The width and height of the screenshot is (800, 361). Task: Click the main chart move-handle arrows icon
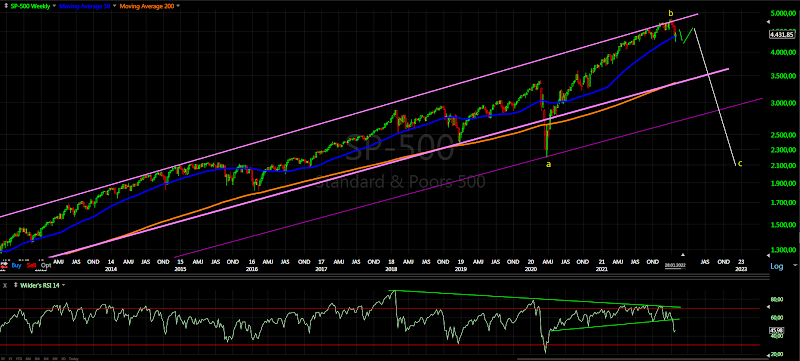click(6, 6)
